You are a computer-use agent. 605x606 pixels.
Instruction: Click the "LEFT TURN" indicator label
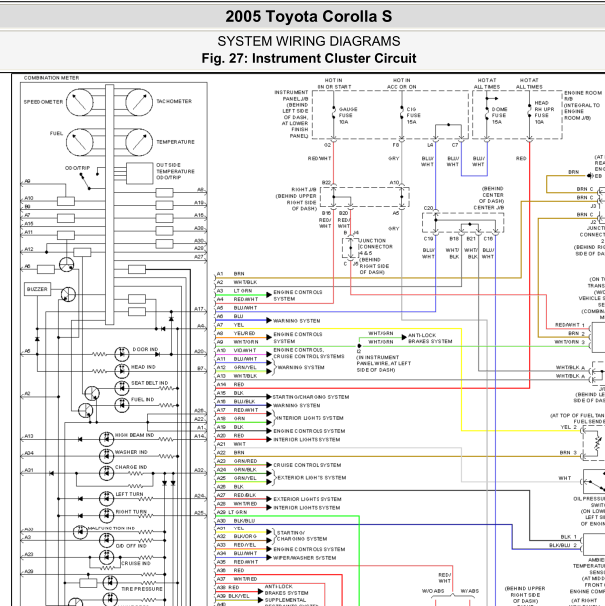[129, 494]
